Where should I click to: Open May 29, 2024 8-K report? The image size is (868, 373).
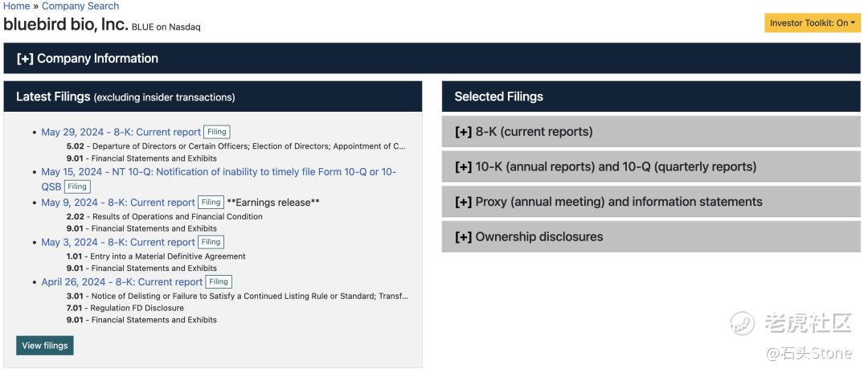pyautogui.click(x=121, y=133)
